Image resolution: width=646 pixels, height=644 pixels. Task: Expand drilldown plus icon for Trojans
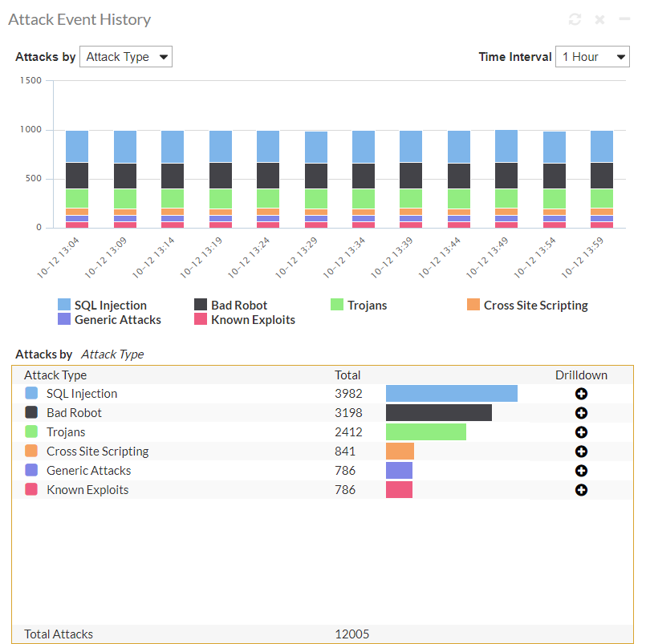tap(581, 432)
